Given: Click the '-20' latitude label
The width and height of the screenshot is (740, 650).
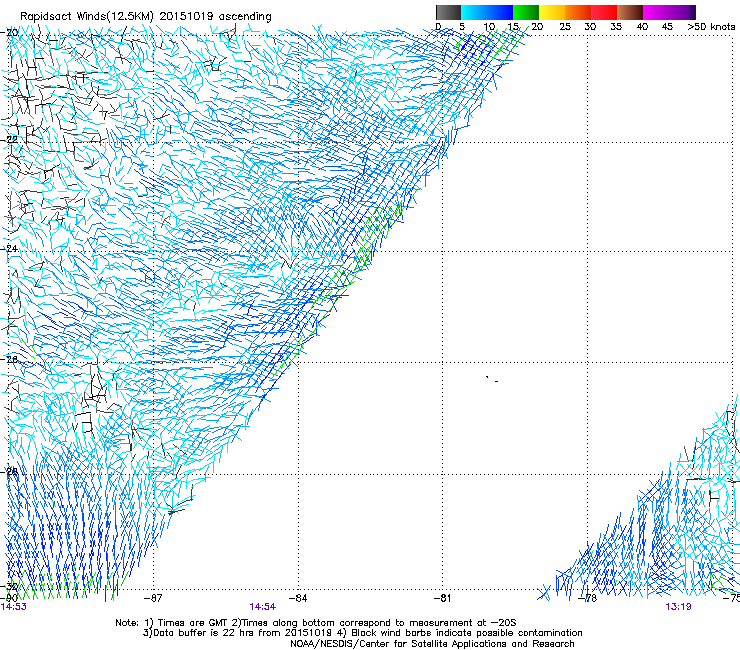Looking at the screenshot, I should [x=11, y=33].
